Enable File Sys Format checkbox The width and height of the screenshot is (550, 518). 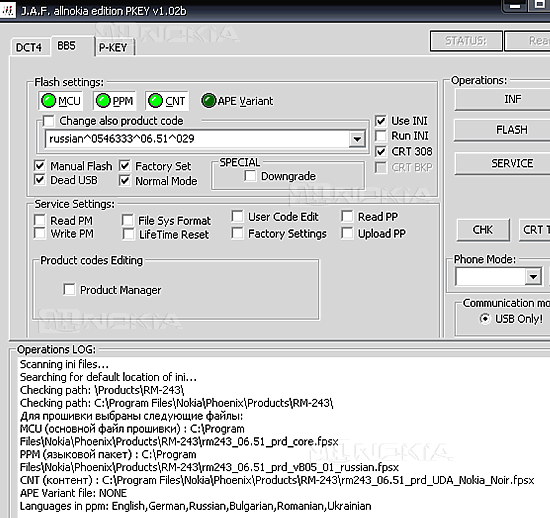(128, 220)
